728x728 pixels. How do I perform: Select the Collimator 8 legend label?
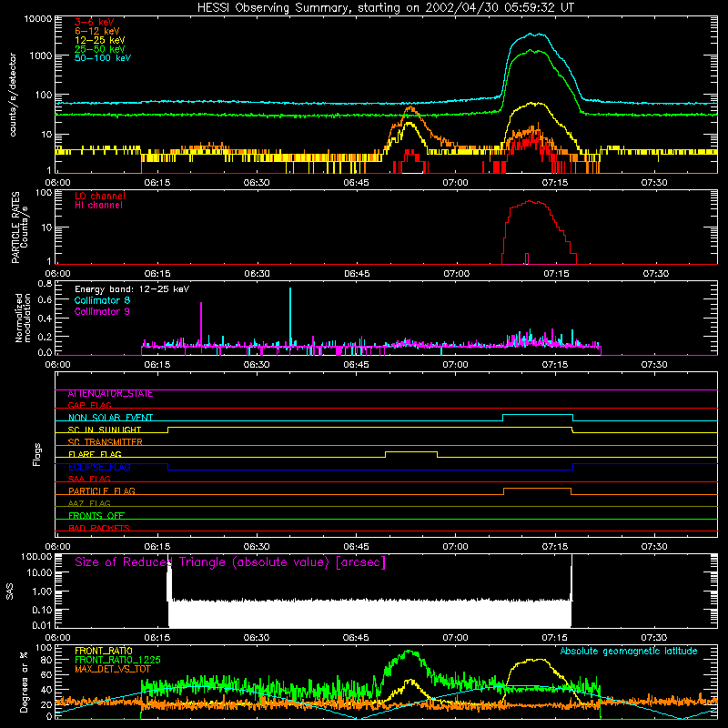pyautogui.click(x=102, y=300)
